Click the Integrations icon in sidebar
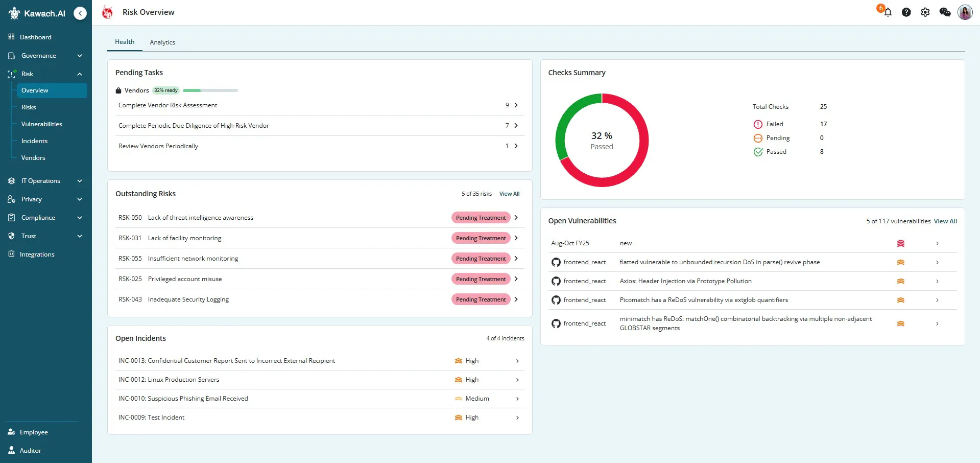This screenshot has height=463, width=980. click(x=11, y=254)
